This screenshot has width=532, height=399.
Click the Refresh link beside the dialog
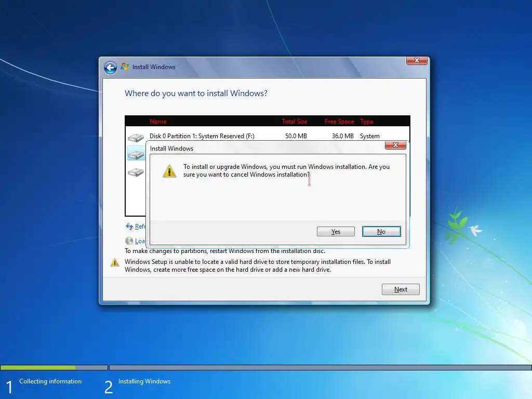coord(140,227)
